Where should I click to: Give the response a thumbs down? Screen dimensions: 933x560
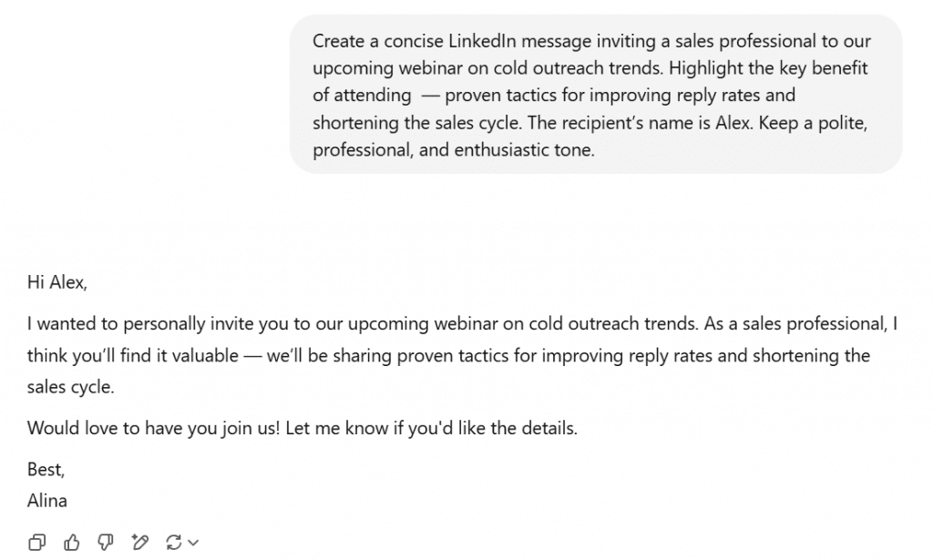(106, 542)
